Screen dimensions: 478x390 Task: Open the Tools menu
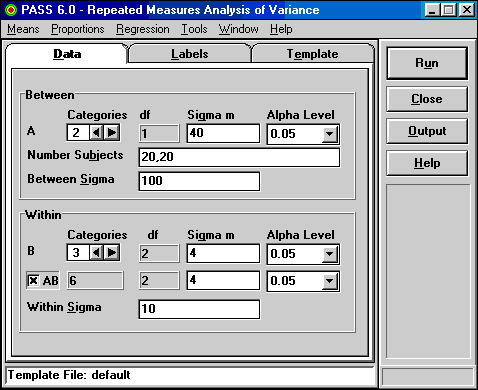pyautogui.click(x=194, y=29)
